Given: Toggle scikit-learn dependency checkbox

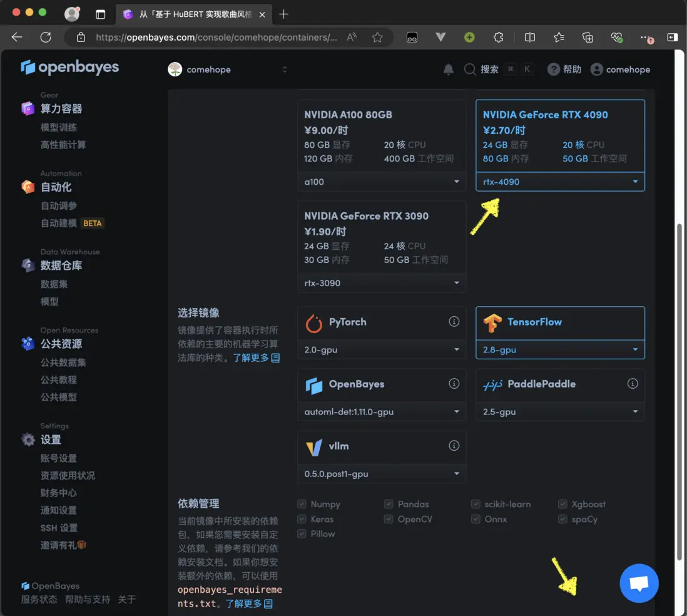Looking at the screenshot, I should coord(476,504).
